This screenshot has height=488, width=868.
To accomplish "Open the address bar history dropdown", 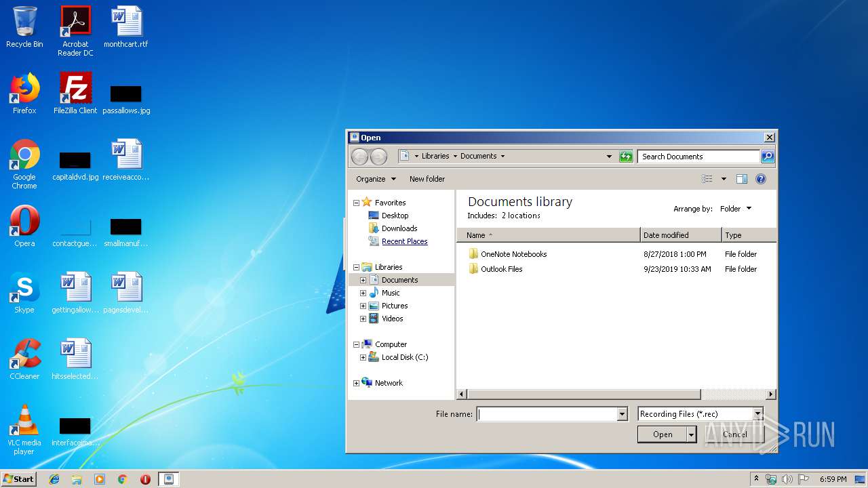I will point(609,157).
